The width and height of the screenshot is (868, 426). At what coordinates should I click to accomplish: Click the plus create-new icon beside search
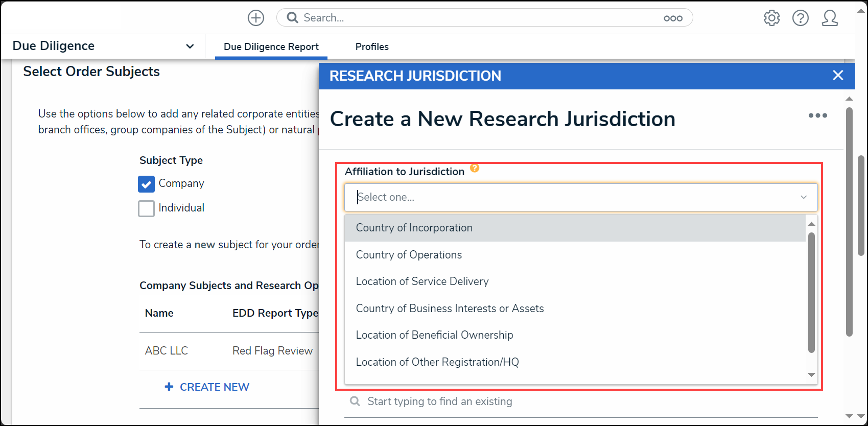pos(256,18)
